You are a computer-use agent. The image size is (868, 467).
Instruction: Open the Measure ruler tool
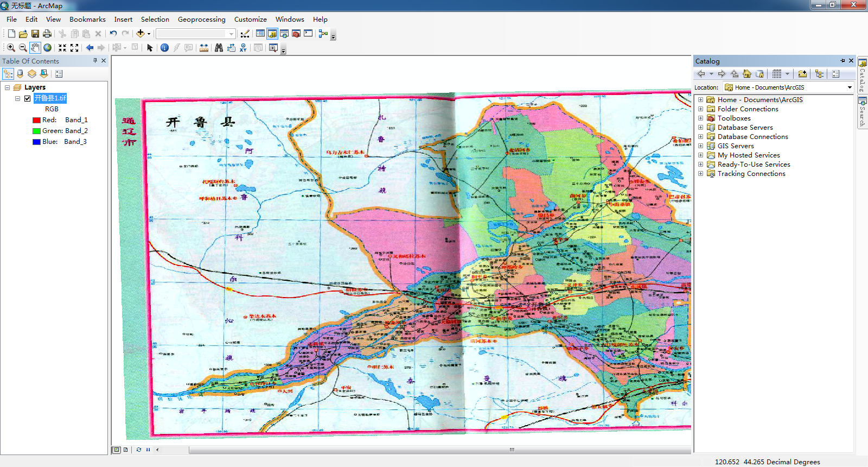(204, 48)
